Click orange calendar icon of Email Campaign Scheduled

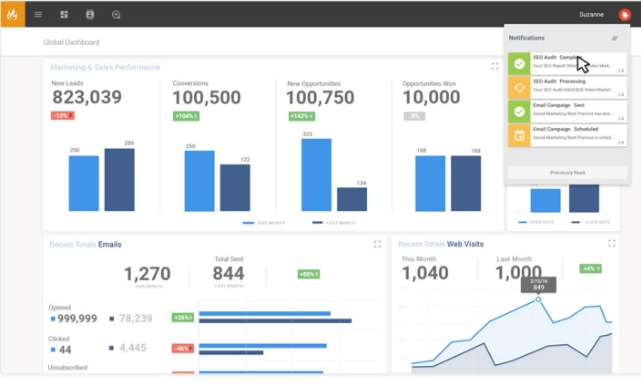pos(519,135)
